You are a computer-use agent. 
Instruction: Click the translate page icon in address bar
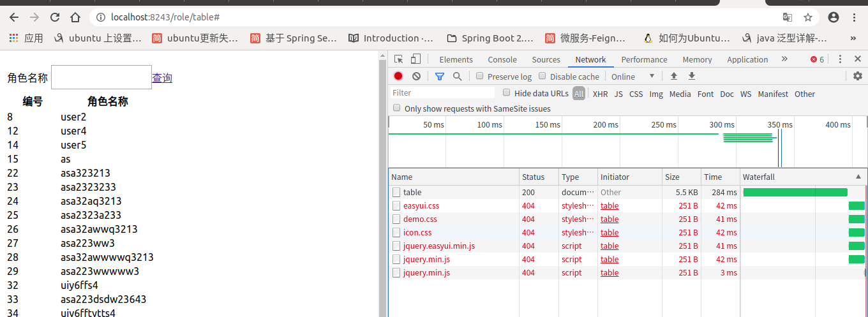[788, 17]
